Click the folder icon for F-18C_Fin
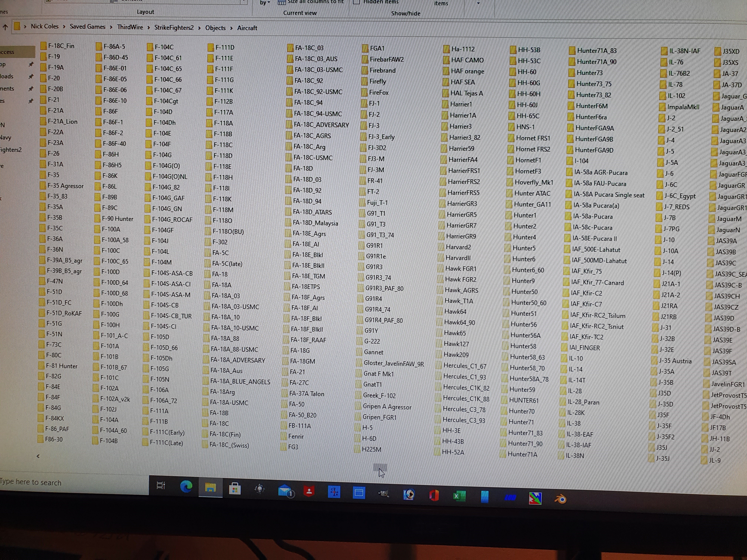The width and height of the screenshot is (747, 560). [43, 46]
